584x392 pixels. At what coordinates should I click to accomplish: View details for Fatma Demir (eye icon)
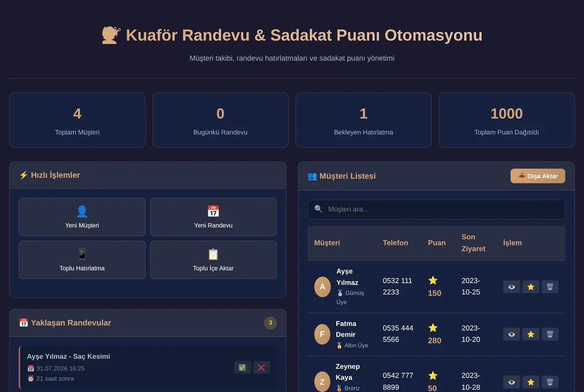coord(511,334)
